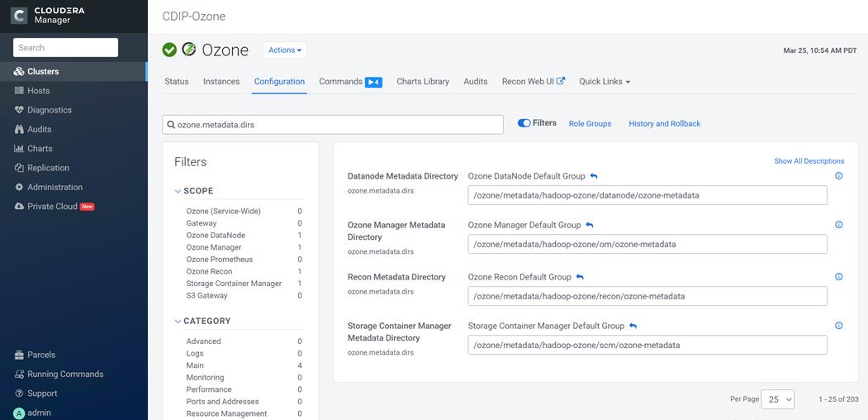Collapse the SCOPE filter section
The height and width of the screenshot is (420, 868).
pos(178,191)
